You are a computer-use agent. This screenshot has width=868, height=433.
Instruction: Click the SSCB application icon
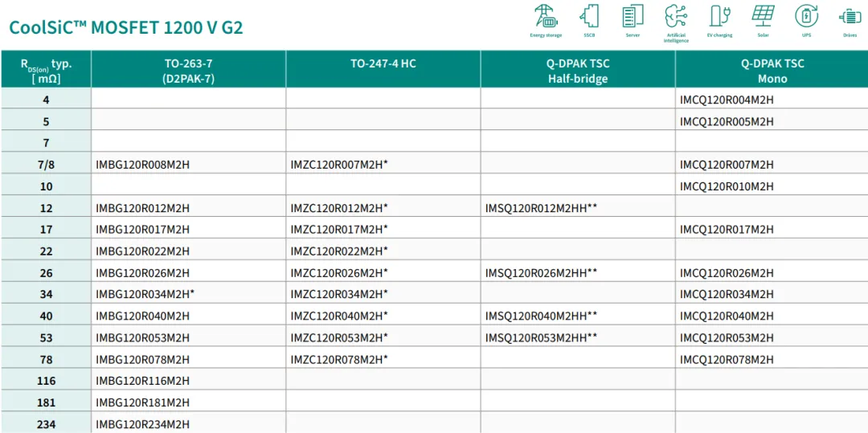tap(589, 16)
